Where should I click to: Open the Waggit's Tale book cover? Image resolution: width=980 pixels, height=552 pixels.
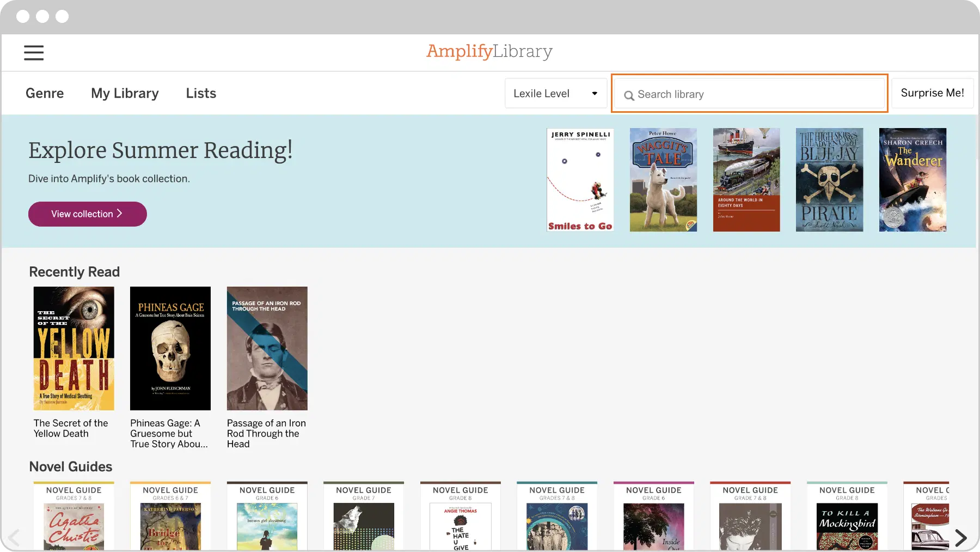(x=663, y=180)
